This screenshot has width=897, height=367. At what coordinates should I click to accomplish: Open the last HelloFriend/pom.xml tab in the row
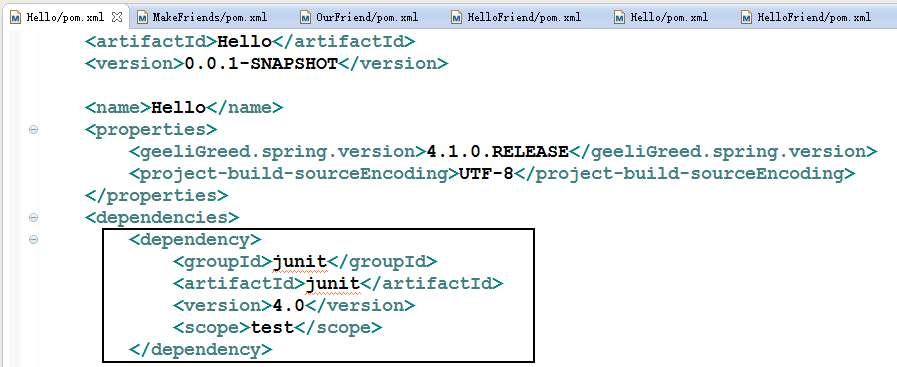click(x=806, y=17)
